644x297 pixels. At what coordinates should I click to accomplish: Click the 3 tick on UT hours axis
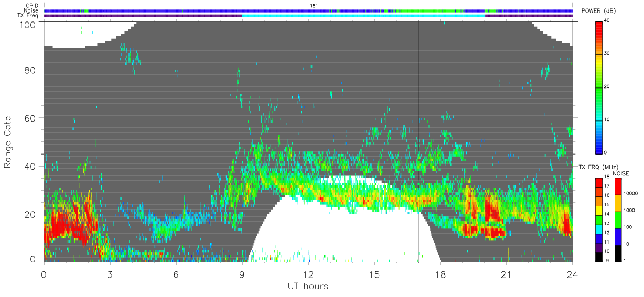(x=110, y=274)
